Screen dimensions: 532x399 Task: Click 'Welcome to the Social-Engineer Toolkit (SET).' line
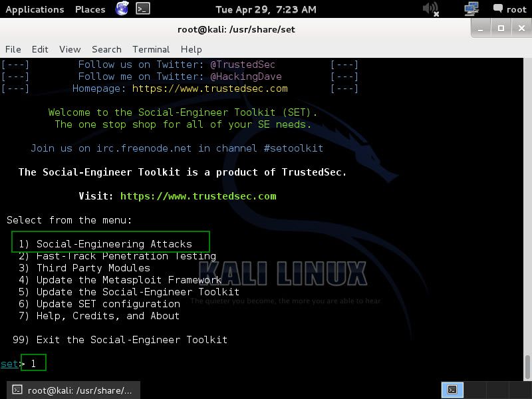(x=182, y=112)
